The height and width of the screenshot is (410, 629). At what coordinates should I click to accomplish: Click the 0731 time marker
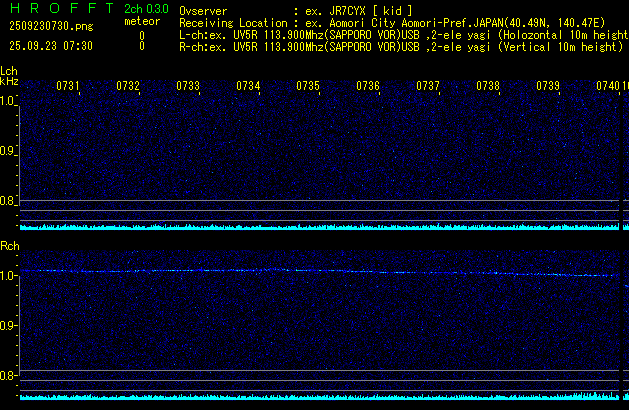(x=68, y=87)
